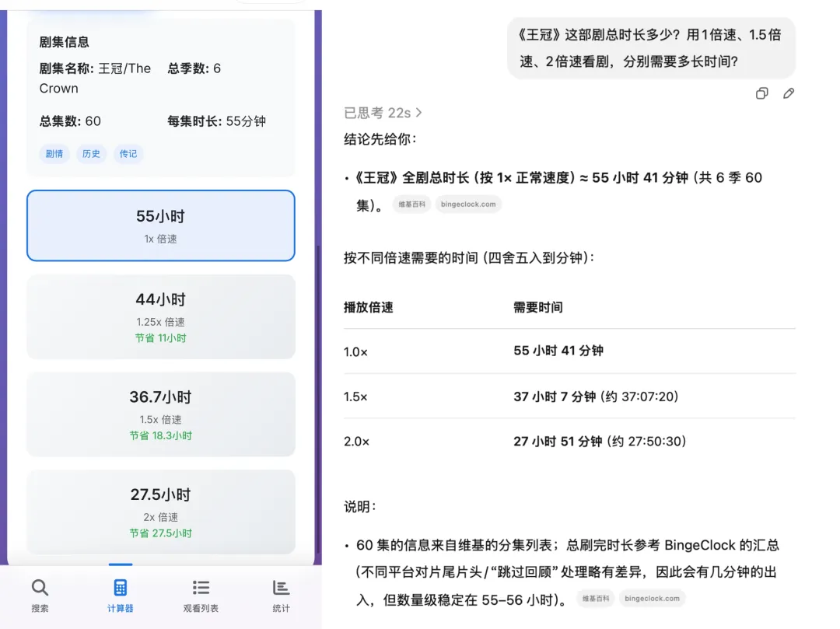Switch to the 观看列表 tab

point(200,596)
